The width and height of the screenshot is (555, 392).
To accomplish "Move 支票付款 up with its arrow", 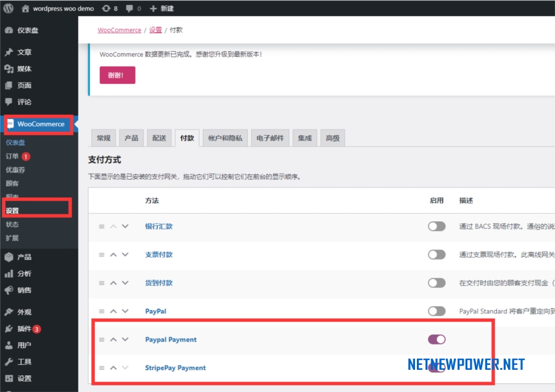I will pos(113,255).
